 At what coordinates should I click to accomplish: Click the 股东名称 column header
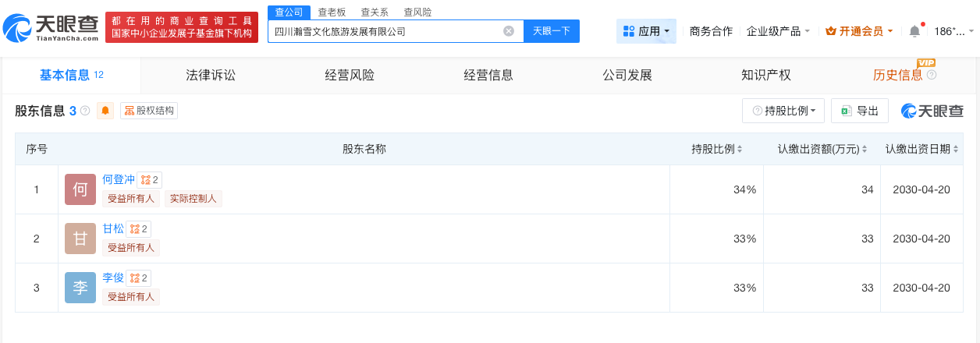pyautogui.click(x=364, y=149)
